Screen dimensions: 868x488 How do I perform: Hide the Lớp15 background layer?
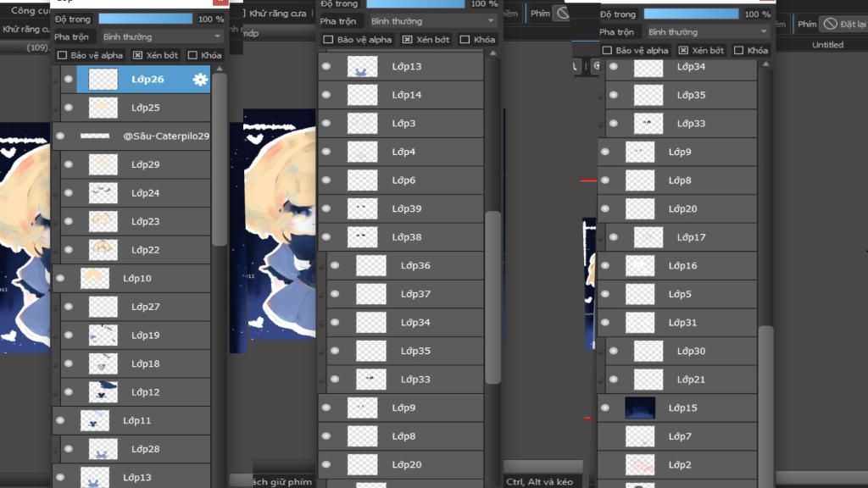[605, 408]
